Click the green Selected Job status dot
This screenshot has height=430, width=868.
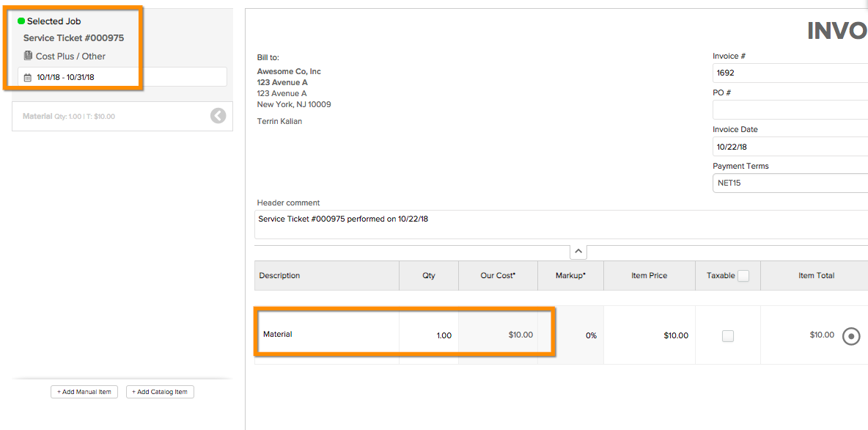tap(21, 21)
